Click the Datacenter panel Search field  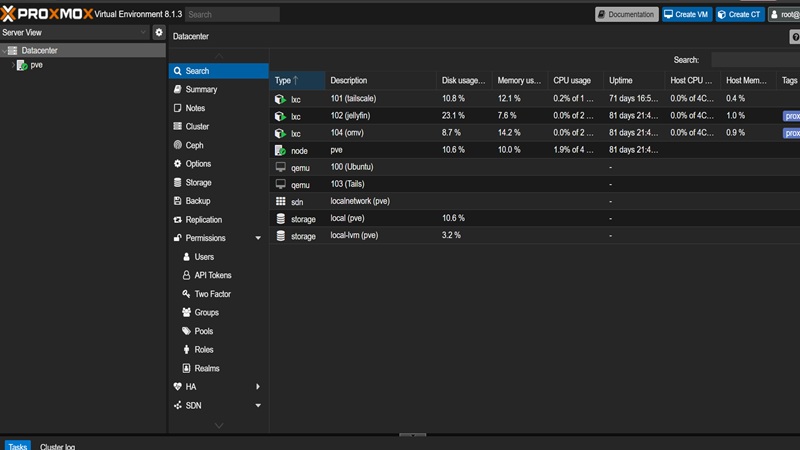(x=756, y=60)
